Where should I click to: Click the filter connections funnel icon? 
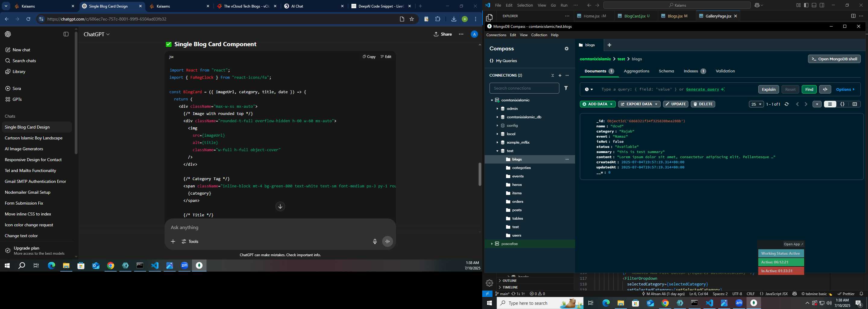[566, 88]
